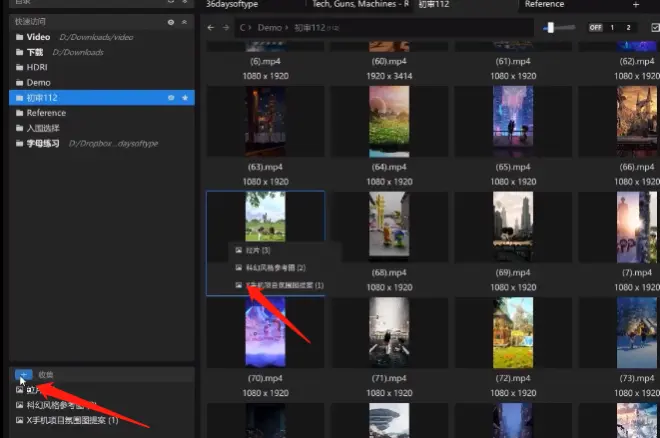Click the 字母练习 folder icon
Viewport: 660px width, 438px height.
(x=19, y=143)
